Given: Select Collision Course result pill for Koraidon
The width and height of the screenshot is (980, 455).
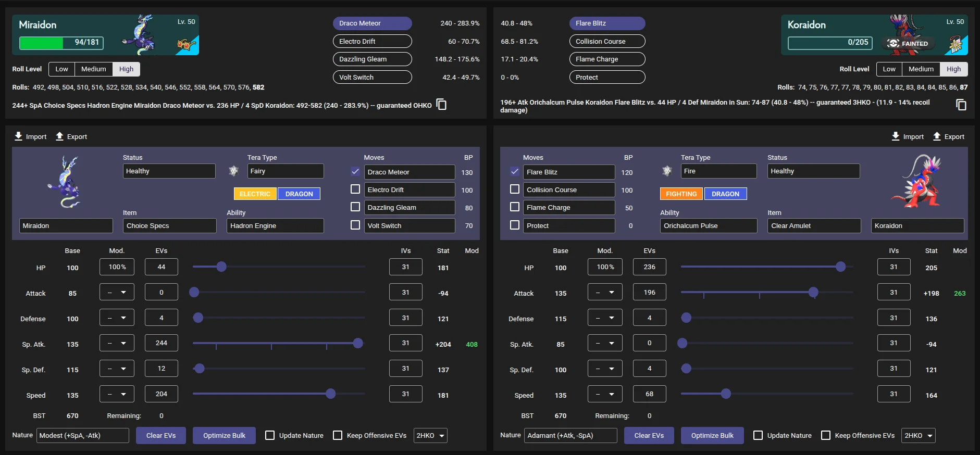Looking at the screenshot, I should pos(607,41).
